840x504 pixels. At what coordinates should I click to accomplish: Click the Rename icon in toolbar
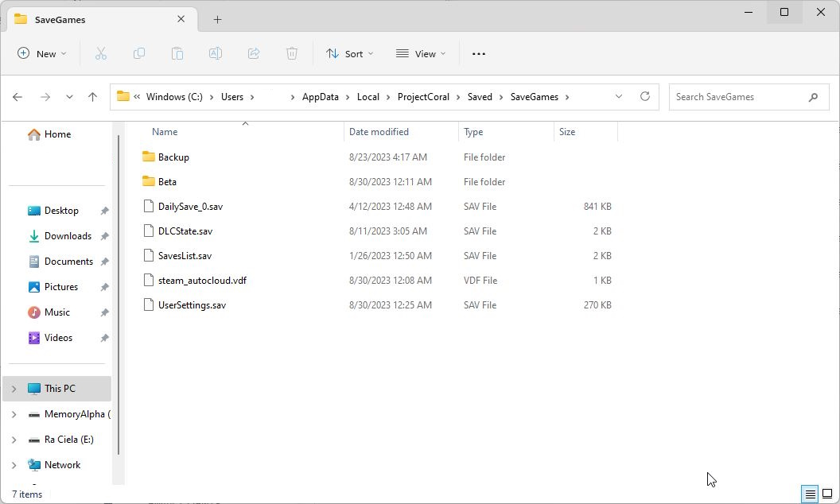216,53
